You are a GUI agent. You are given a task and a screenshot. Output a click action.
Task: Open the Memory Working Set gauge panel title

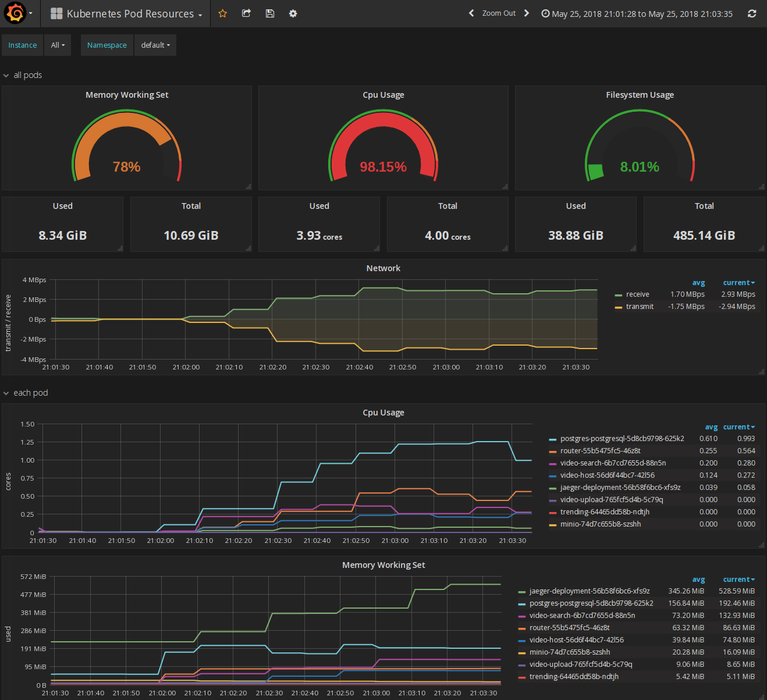tap(127, 95)
